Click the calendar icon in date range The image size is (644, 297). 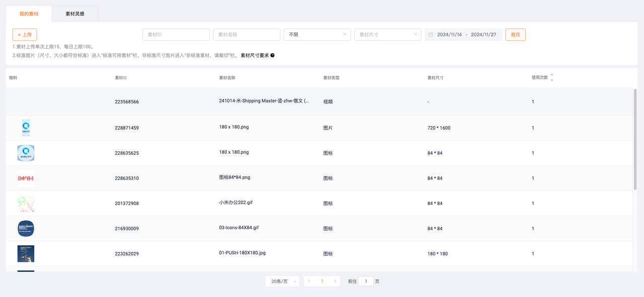431,35
